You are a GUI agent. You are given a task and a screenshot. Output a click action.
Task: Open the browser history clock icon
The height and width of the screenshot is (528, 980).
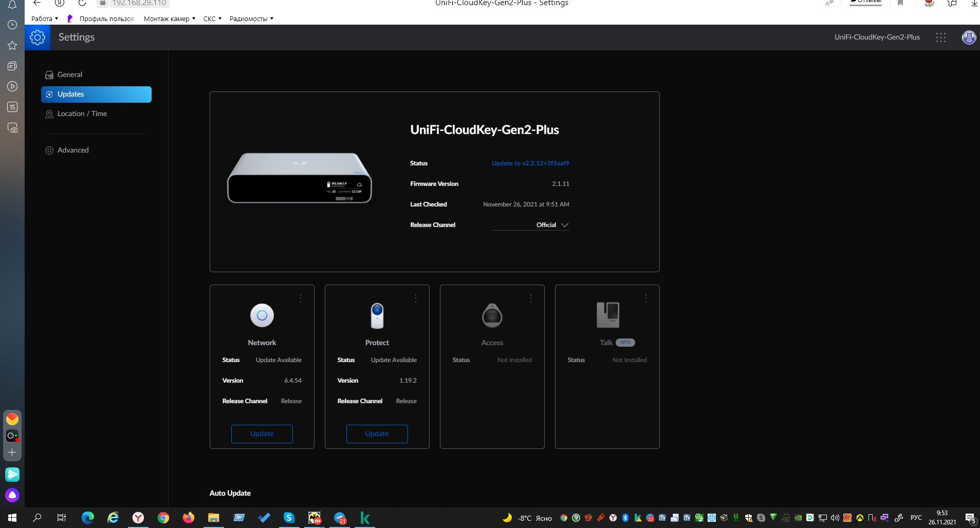coord(12,25)
